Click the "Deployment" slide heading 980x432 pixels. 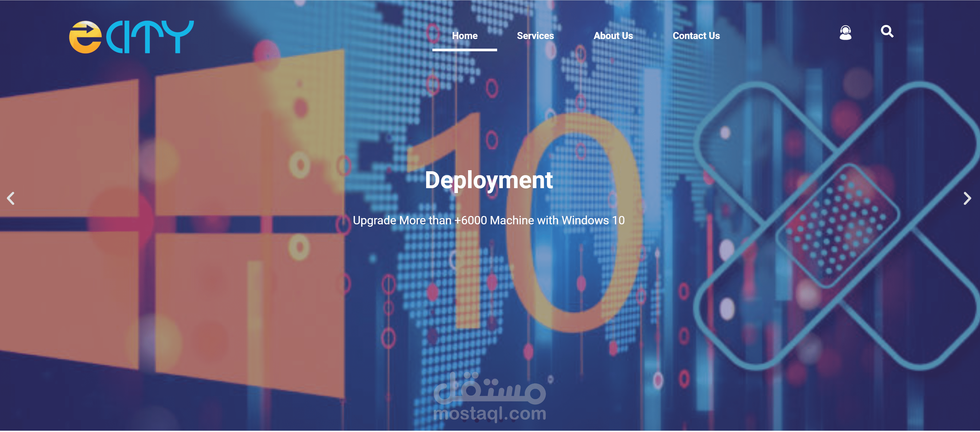click(489, 180)
